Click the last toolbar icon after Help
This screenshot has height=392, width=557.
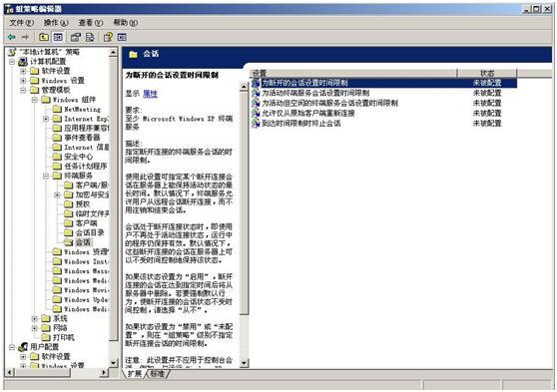[x=122, y=37]
